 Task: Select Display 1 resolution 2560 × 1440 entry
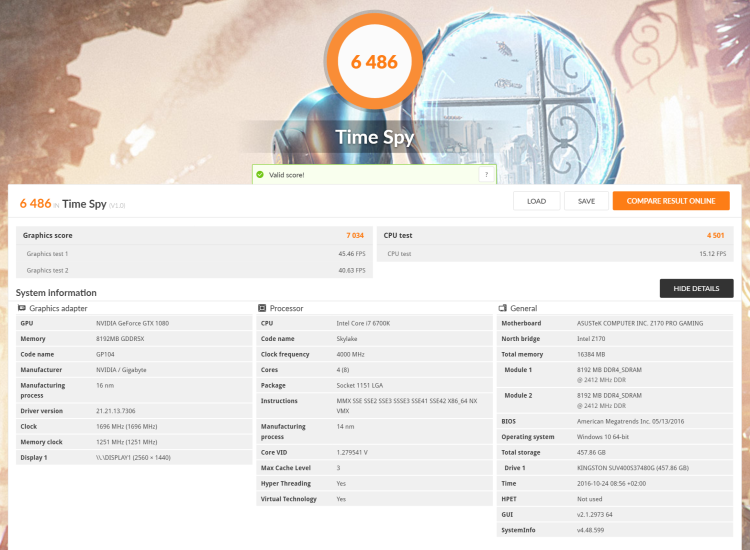[x=133, y=458]
